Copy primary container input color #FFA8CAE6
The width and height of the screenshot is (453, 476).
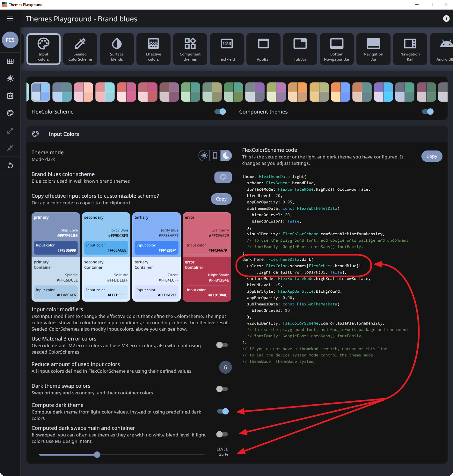tap(56, 292)
